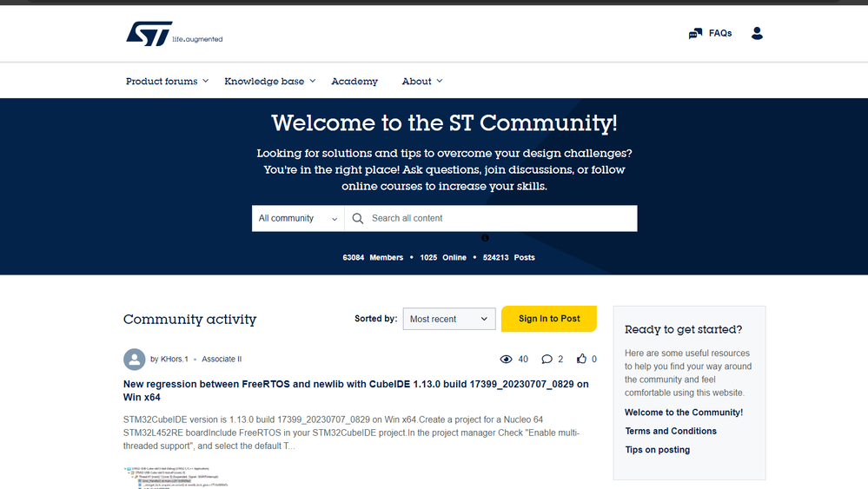Click the views eye icon on post

(506, 359)
